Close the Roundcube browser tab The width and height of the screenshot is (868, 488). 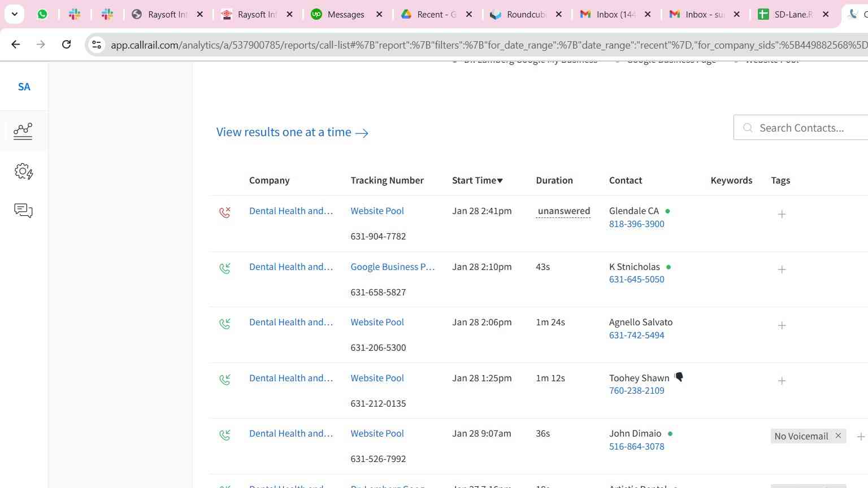click(x=559, y=14)
